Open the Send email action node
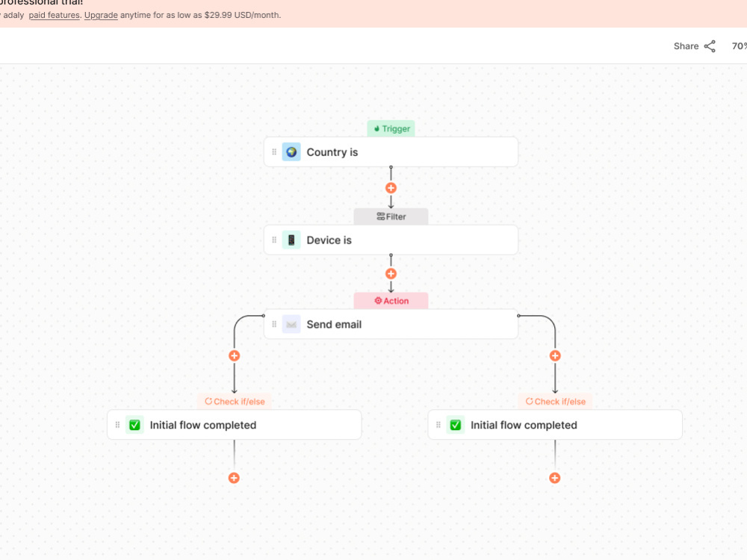Image resolution: width=747 pixels, height=560 pixels. (391, 324)
